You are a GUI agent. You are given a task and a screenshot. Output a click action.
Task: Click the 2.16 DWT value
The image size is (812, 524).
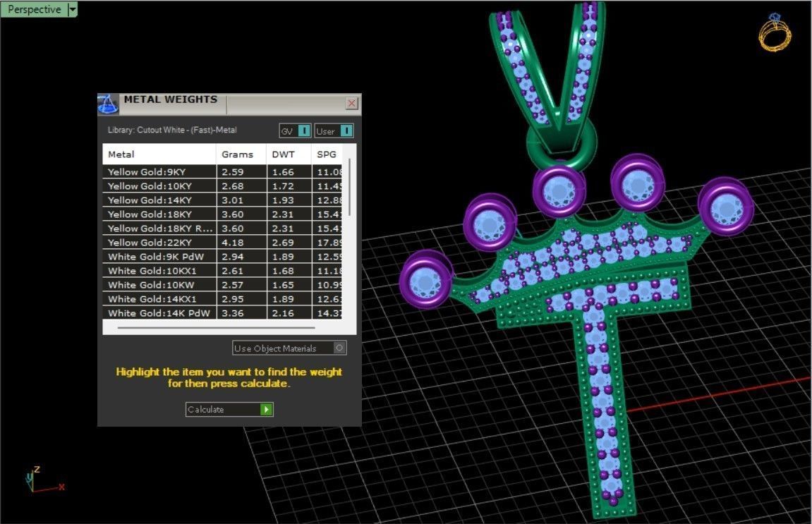(283, 312)
